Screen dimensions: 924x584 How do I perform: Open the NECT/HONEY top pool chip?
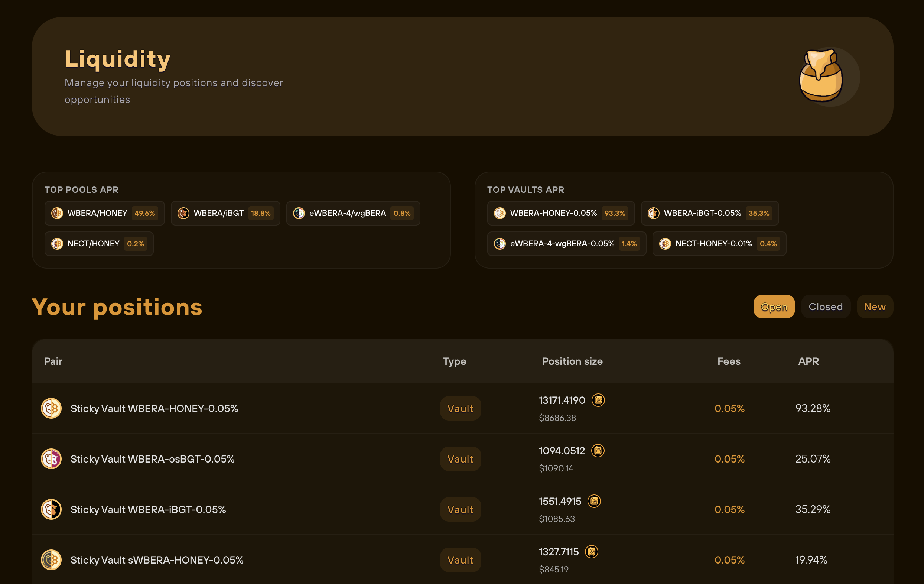click(x=99, y=244)
